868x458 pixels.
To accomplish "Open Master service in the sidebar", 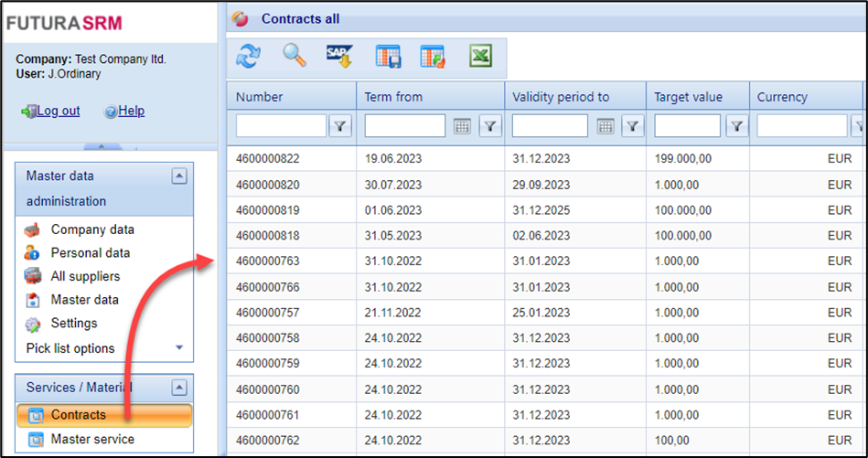I will pyautogui.click(x=92, y=440).
